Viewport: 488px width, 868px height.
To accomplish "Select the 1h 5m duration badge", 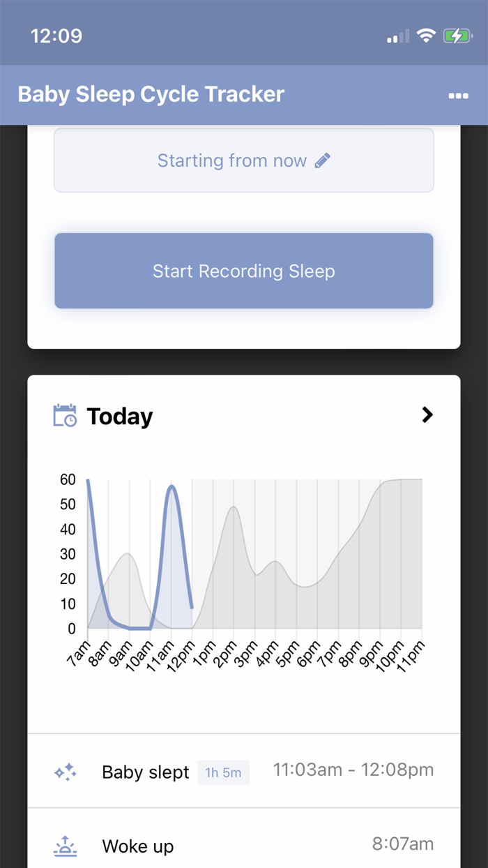I will point(223,772).
